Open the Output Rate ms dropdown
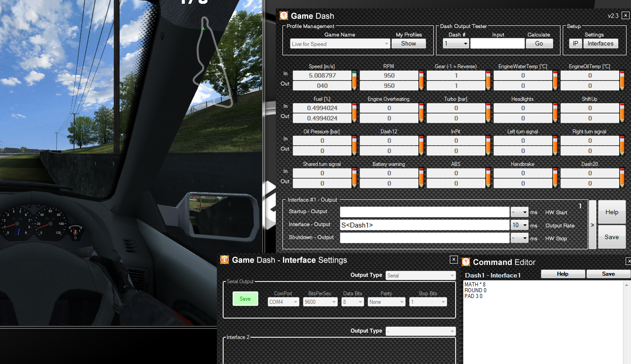631x364 pixels. tap(519, 225)
